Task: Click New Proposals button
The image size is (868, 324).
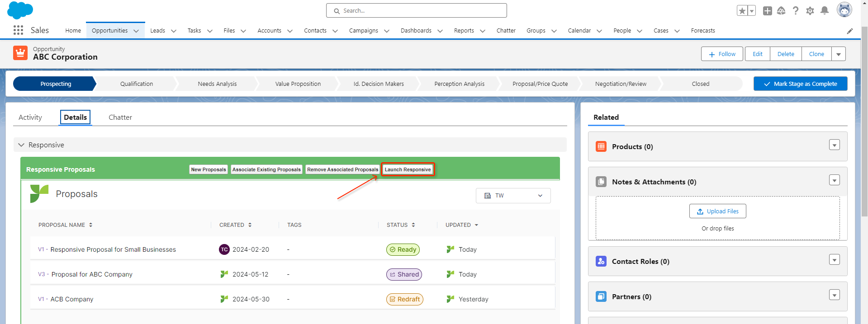Action: tap(209, 169)
